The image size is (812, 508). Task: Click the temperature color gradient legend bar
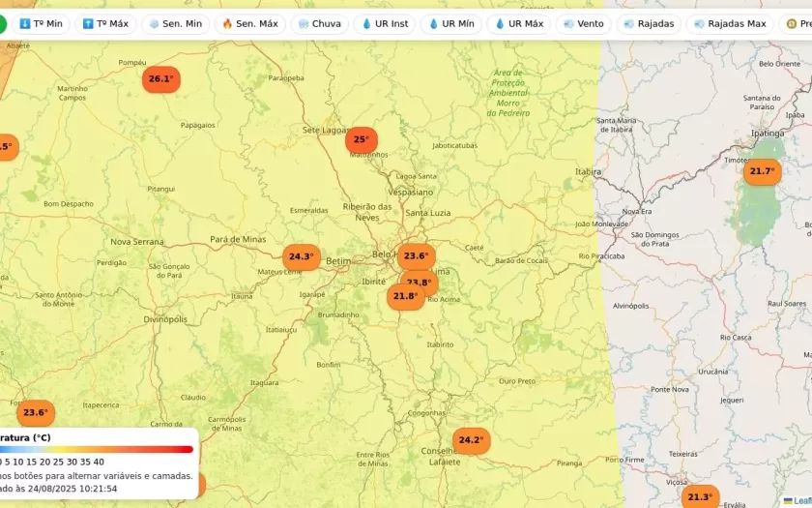pos(97,449)
